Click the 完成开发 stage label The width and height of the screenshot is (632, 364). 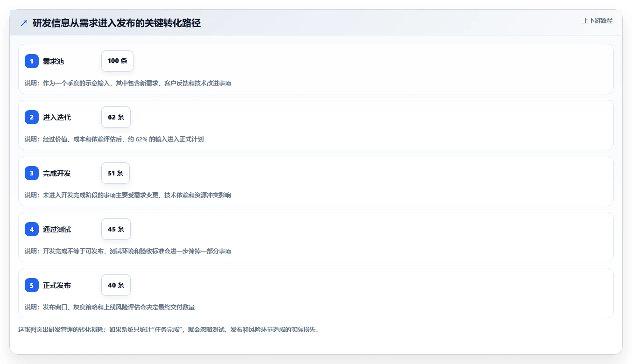(57, 173)
